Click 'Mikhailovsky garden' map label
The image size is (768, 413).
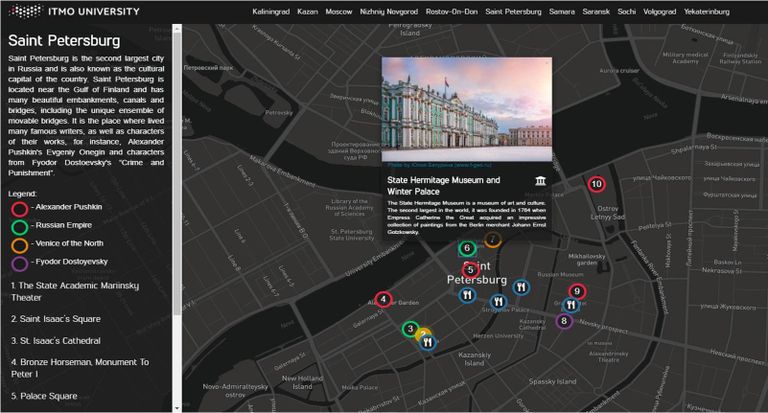coord(587,259)
